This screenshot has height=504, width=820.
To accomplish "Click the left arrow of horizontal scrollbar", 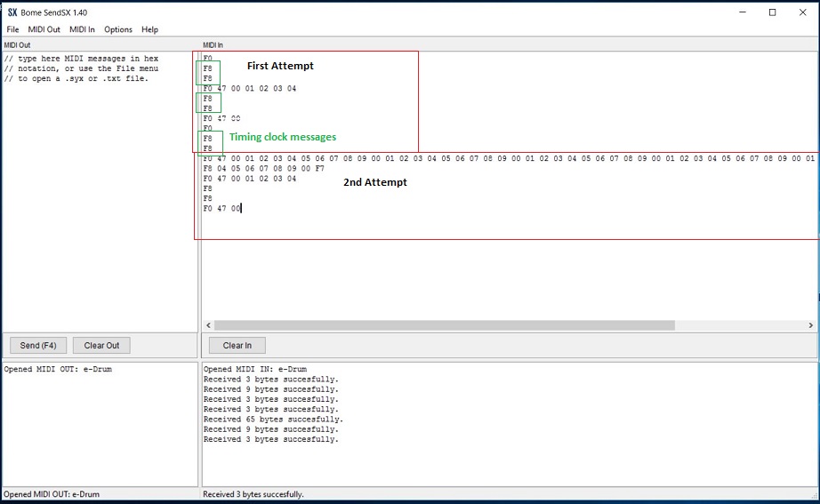I will coord(209,325).
